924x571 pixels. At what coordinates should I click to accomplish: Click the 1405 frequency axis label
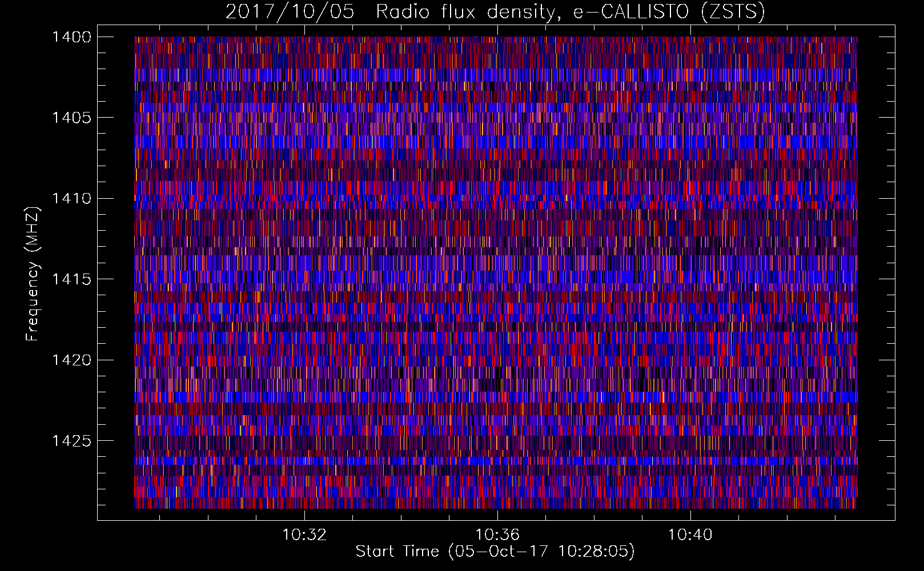(x=71, y=118)
